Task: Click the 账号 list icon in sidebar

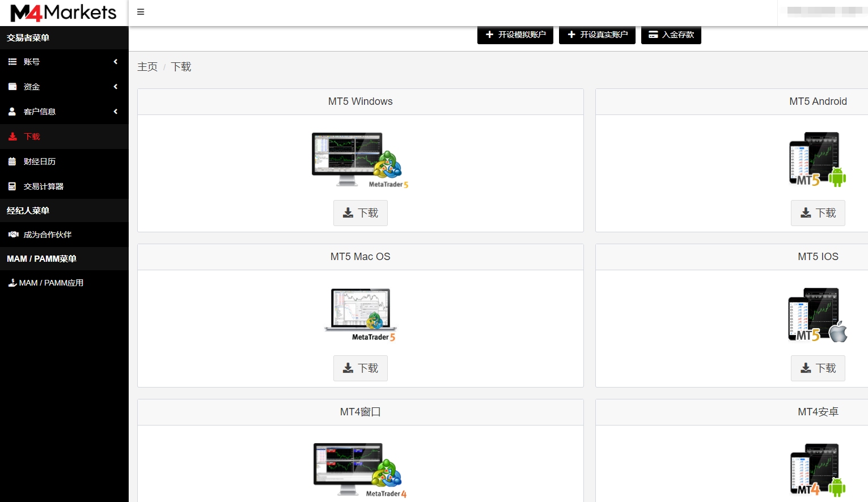Action: click(x=12, y=62)
